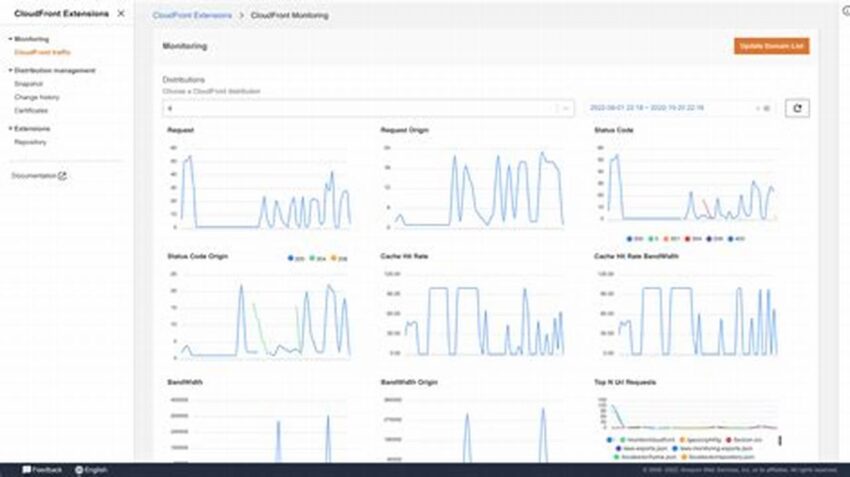Toggle first blue legend in Status Code chart

coord(634,238)
